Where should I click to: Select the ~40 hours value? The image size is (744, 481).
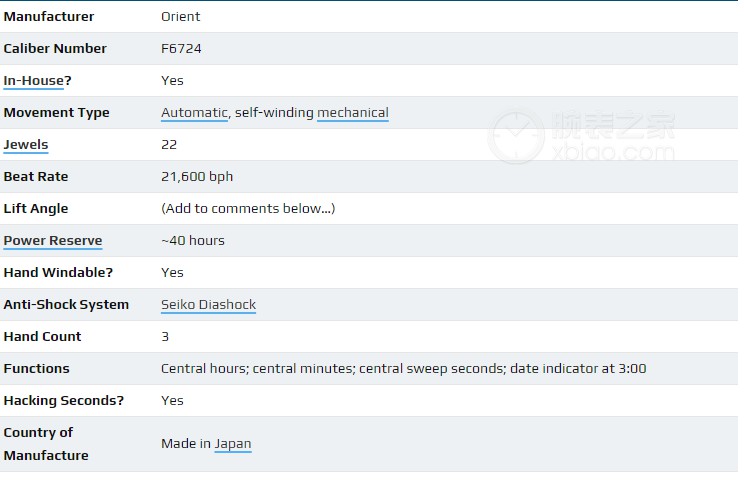point(193,240)
